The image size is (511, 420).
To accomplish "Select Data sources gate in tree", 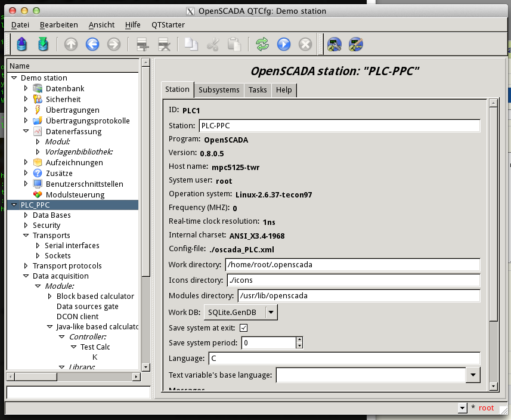I will (x=87, y=306).
